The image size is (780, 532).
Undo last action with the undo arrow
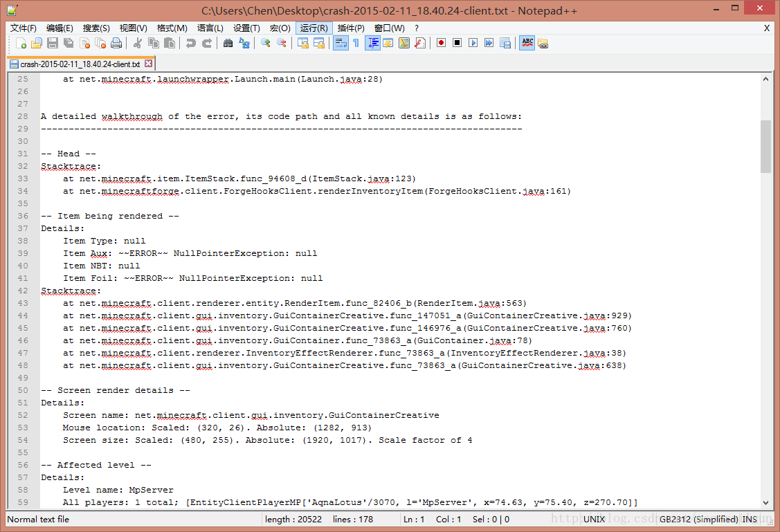190,44
